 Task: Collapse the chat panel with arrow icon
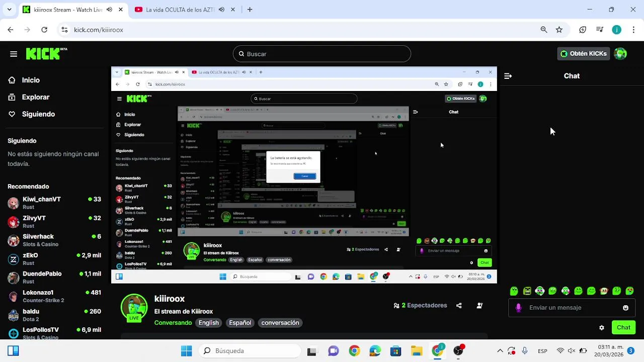point(508,76)
